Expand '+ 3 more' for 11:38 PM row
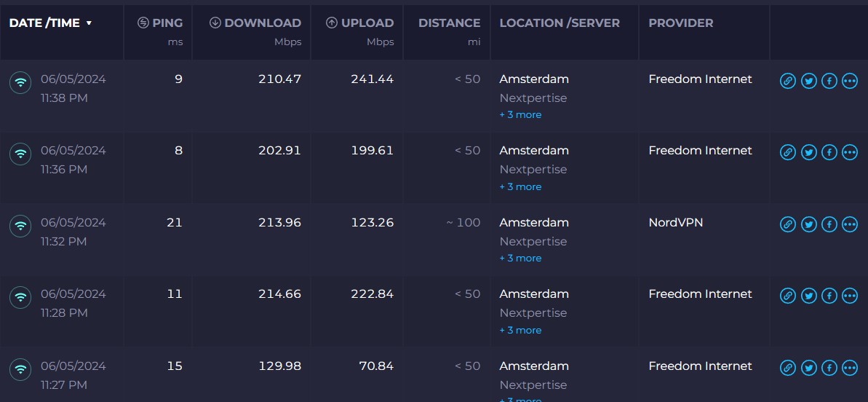 [x=520, y=115]
